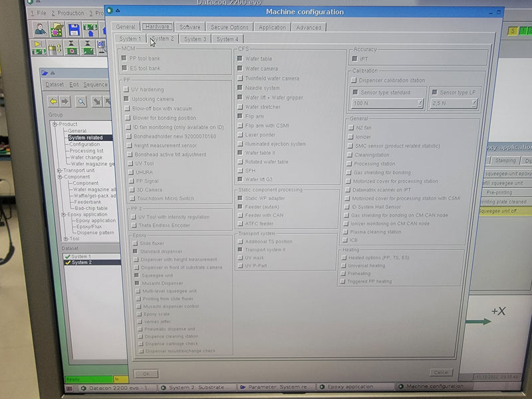Toggle the Flip arm checkbox
Viewport: 532px width, 399px height.
point(240,116)
